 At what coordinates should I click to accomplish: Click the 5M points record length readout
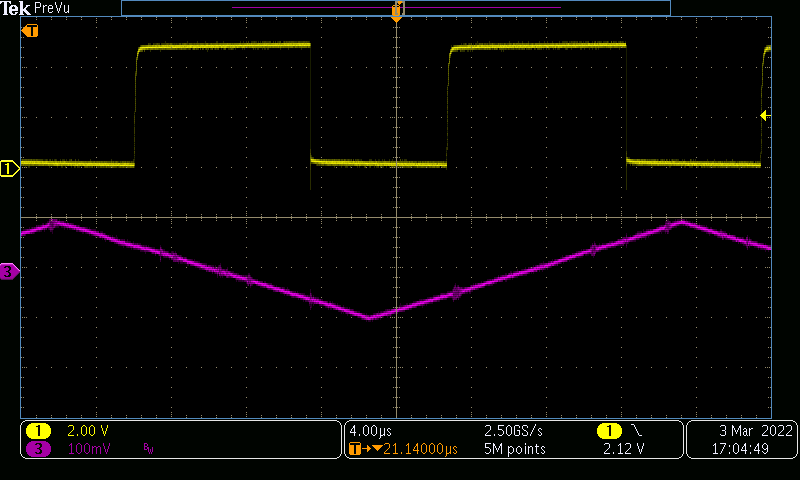coord(515,449)
